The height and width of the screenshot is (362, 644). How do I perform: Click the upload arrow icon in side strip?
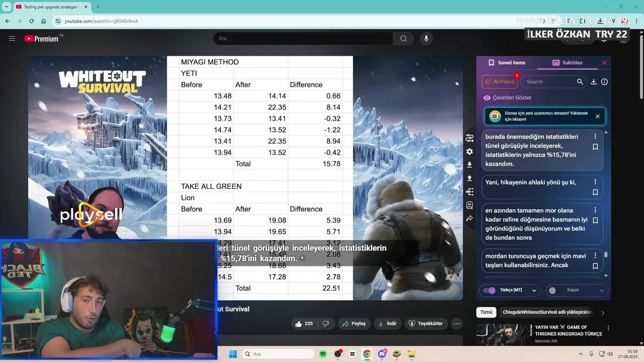tap(469, 178)
